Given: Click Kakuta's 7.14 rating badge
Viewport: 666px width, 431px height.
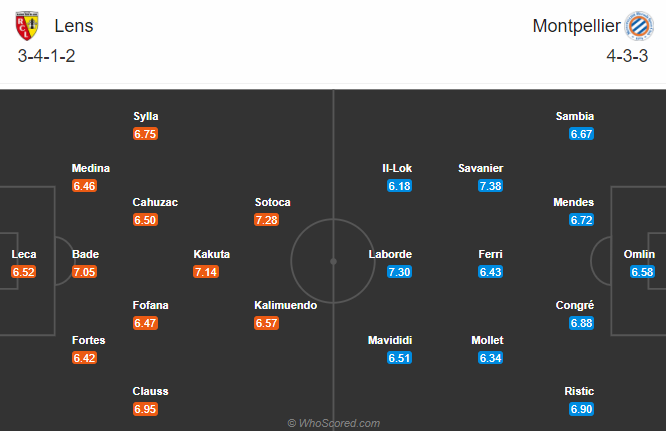Looking at the screenshot, I should 206,272.
